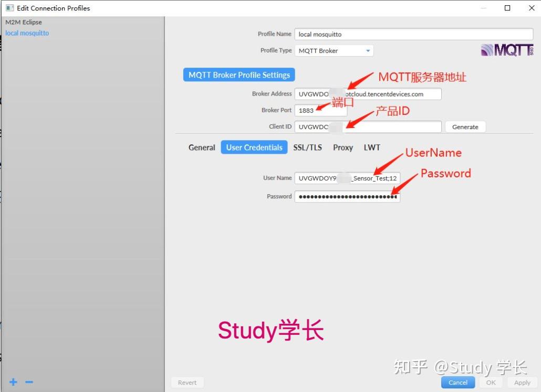
Task: Select the local mosquitto profile
Action: (x=27, y=33)
